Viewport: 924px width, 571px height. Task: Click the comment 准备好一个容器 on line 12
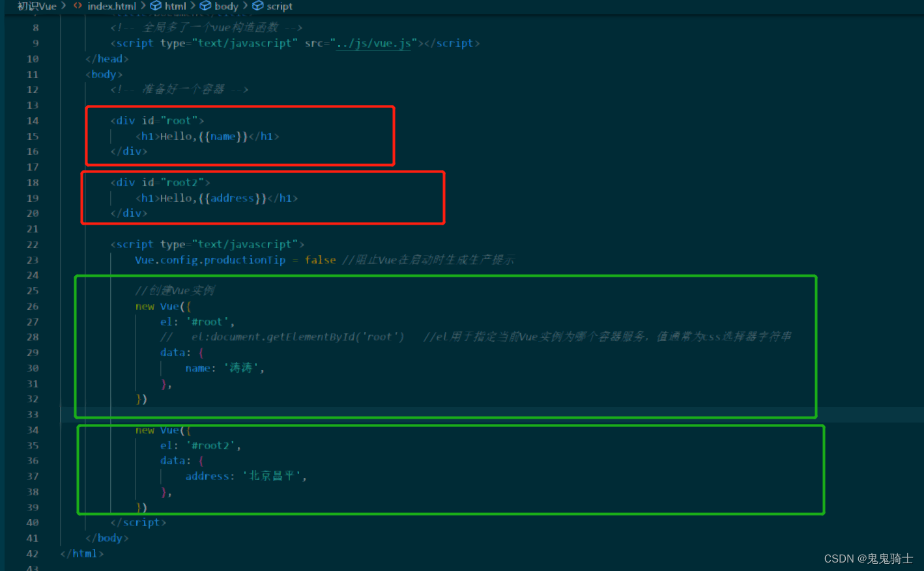(x=180, y=89)
